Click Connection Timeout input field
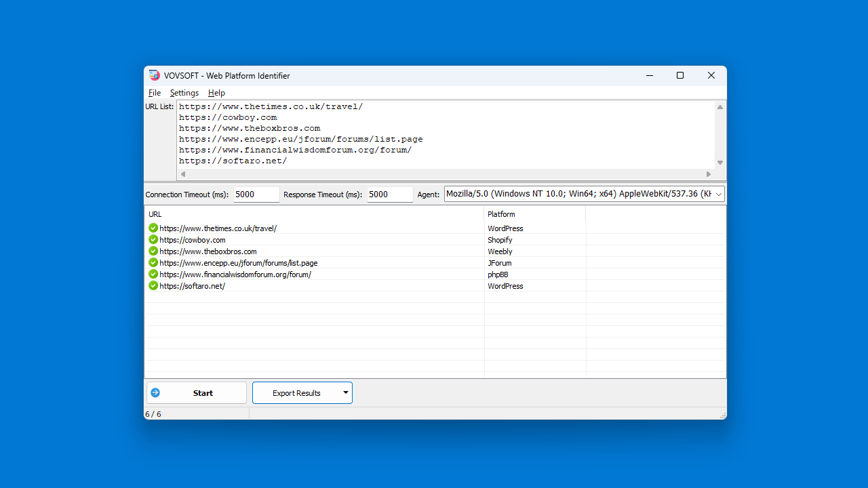The height and width of the screenshot is (488, 868). coord(256,195)
